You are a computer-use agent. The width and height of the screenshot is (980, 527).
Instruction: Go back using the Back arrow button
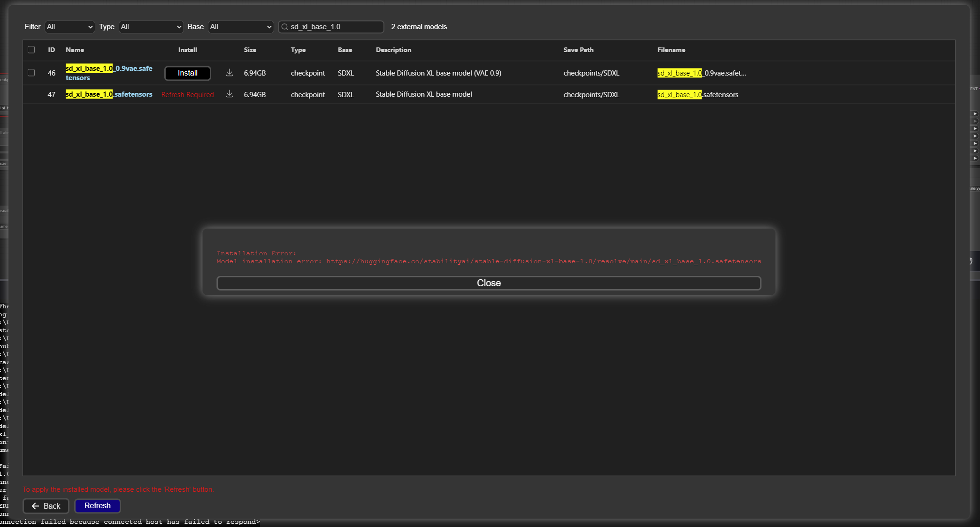[46, 506]
